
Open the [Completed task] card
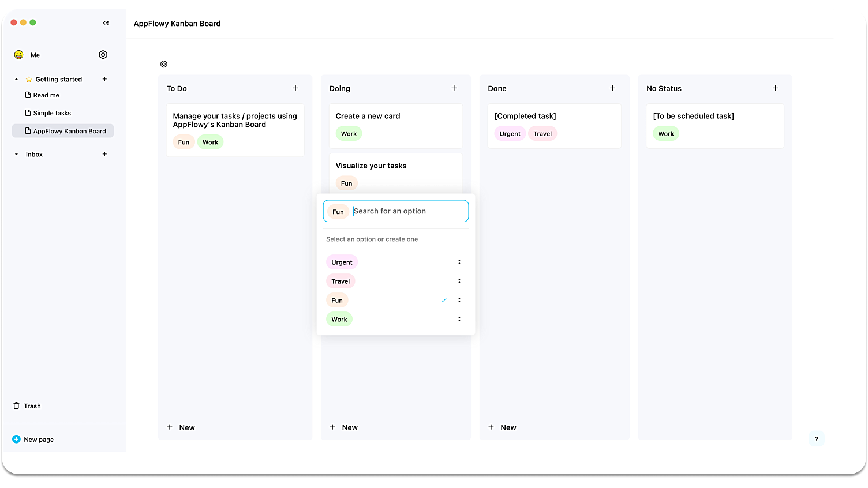click(555, 126)
